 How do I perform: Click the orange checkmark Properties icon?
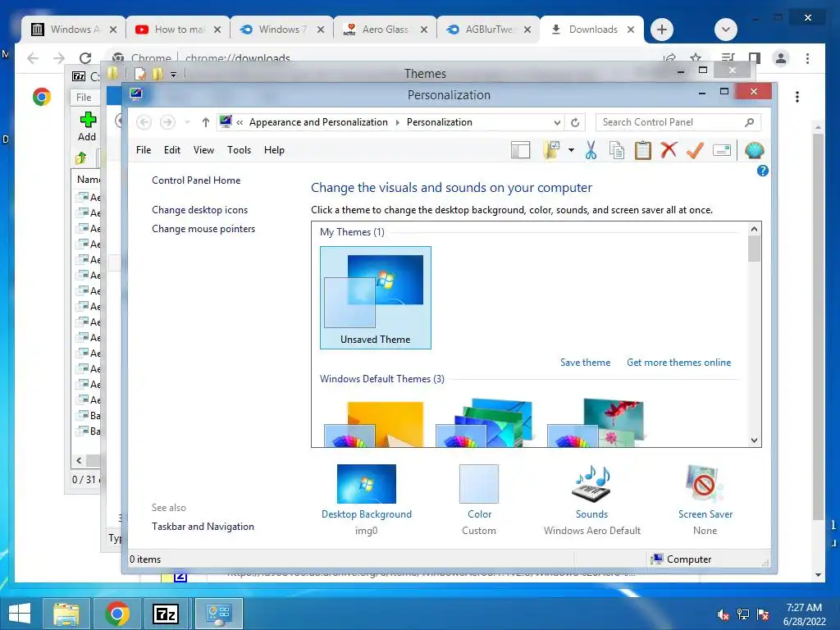(695, 151)
